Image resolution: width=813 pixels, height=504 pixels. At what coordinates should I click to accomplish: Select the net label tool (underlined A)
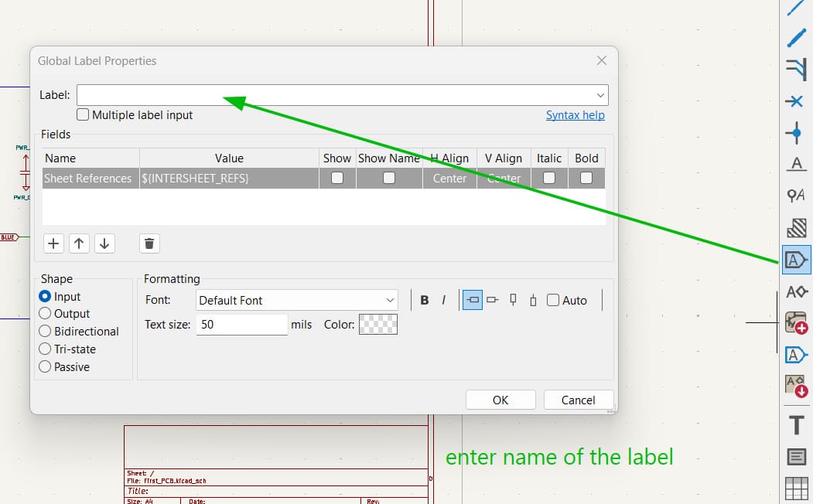(x=796, y=165)
